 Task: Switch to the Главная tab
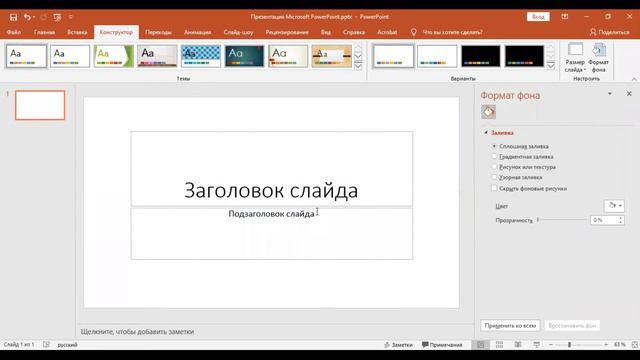coord(44,32)
